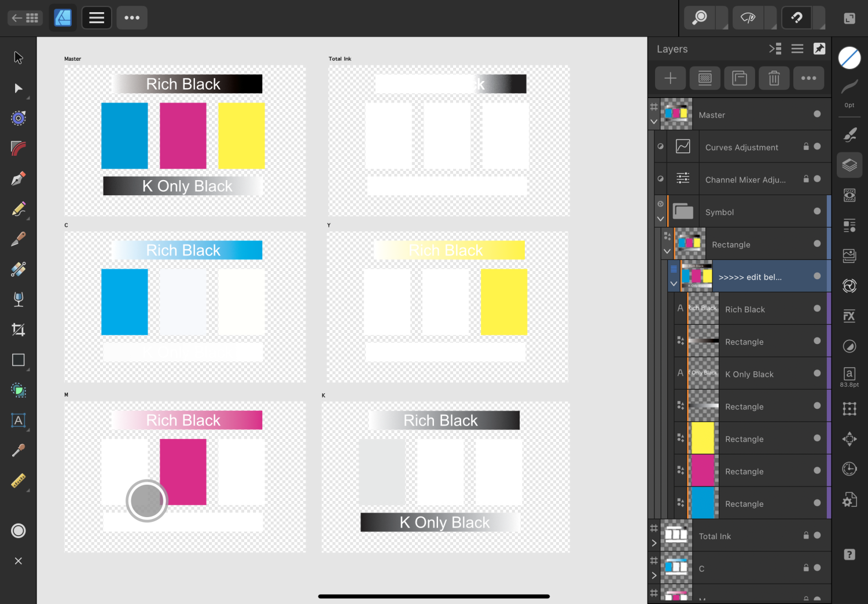Hide the Curves Adjustment layer
The width and height of the screenshot is (868, 604).
coord(816,147)
